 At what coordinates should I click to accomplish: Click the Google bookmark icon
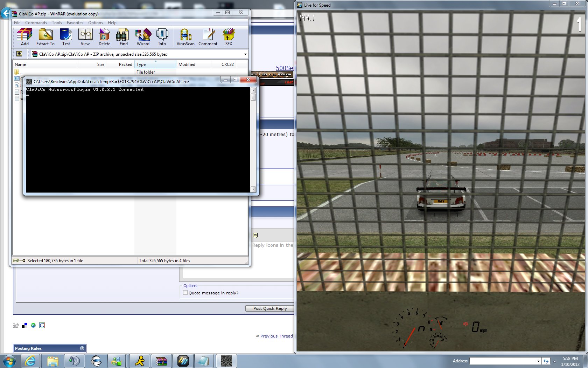pos(42,325)
